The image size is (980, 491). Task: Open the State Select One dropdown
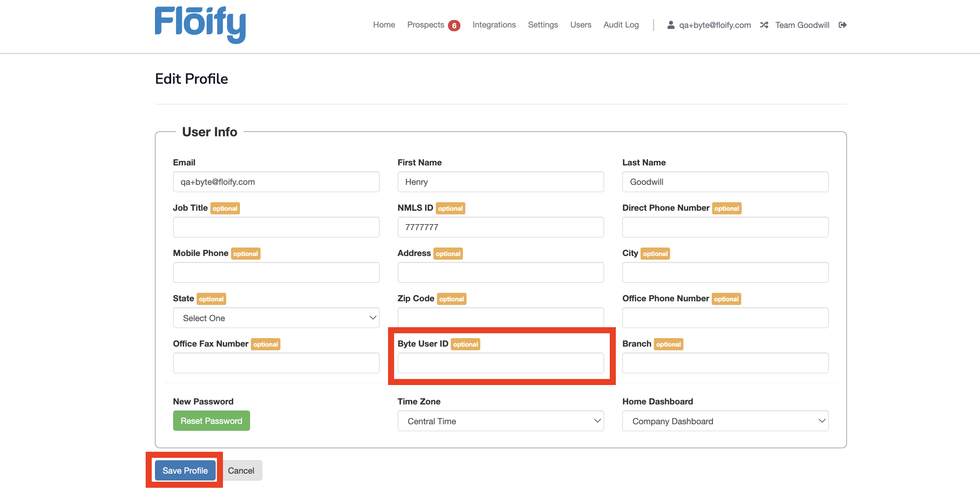[x=276, y=318]
